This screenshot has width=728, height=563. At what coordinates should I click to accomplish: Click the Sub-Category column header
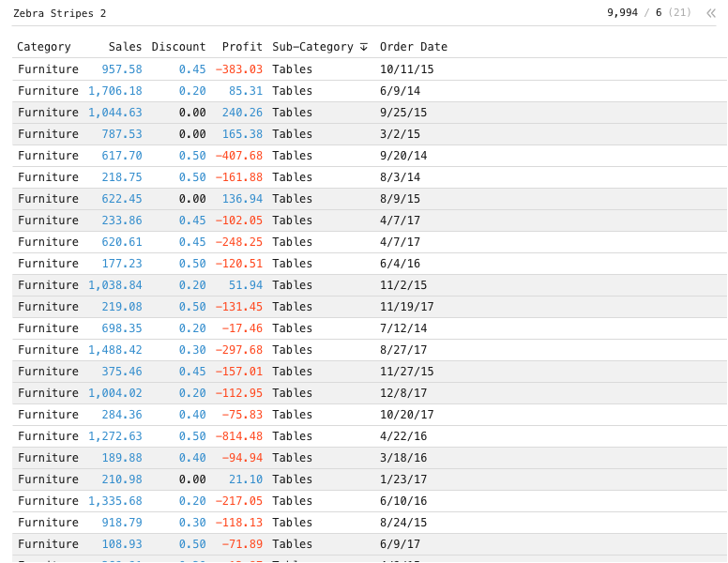pos(313,47)
